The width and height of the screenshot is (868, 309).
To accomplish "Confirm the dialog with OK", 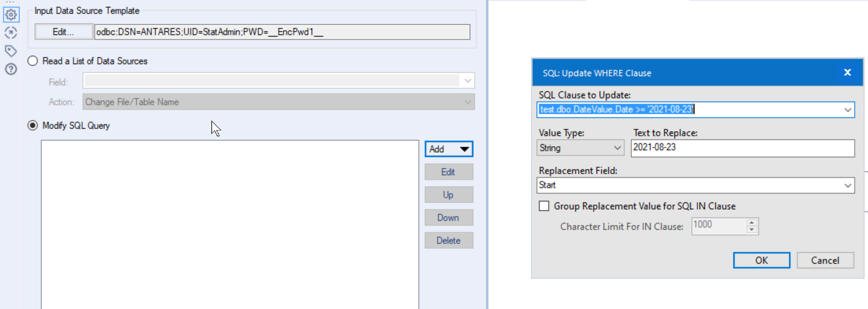I will pos(762,260).
